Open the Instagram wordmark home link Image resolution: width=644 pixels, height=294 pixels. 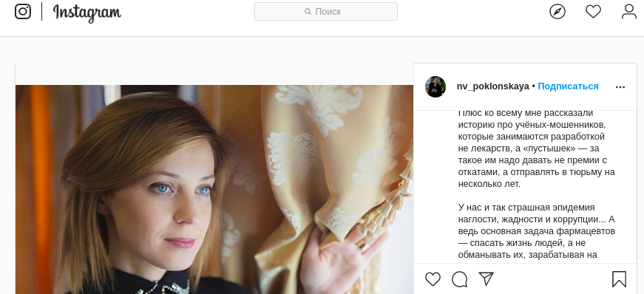coord(87,13)
